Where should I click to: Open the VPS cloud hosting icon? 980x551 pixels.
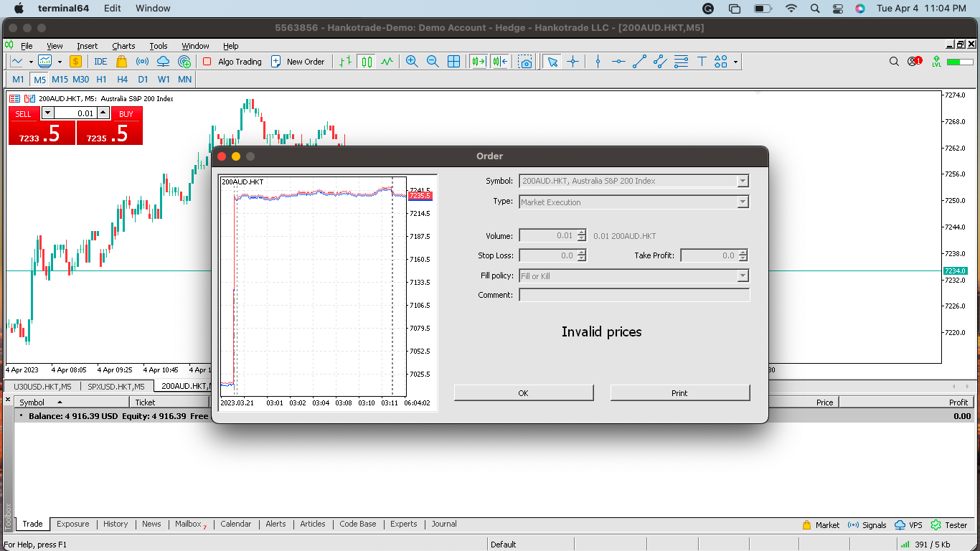click(163, 62)
